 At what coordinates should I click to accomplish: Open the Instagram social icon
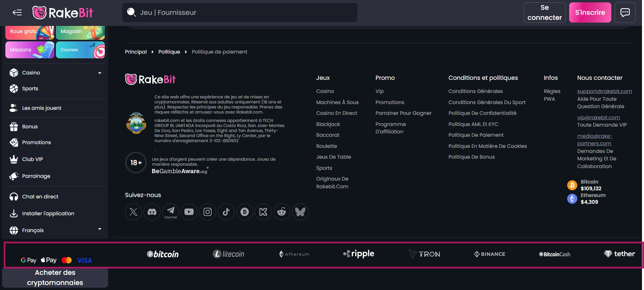pos(208,212)
